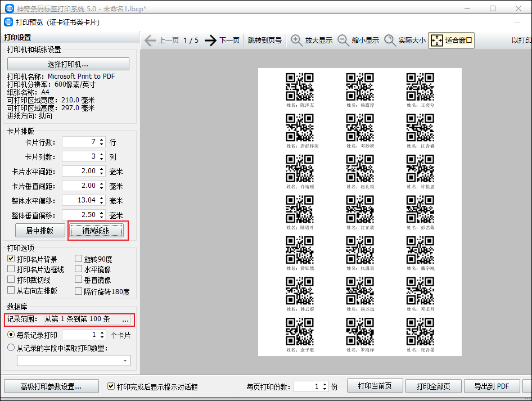
Task: Edit overall vertical offset 2.50 field
Action: click(81, 215)
